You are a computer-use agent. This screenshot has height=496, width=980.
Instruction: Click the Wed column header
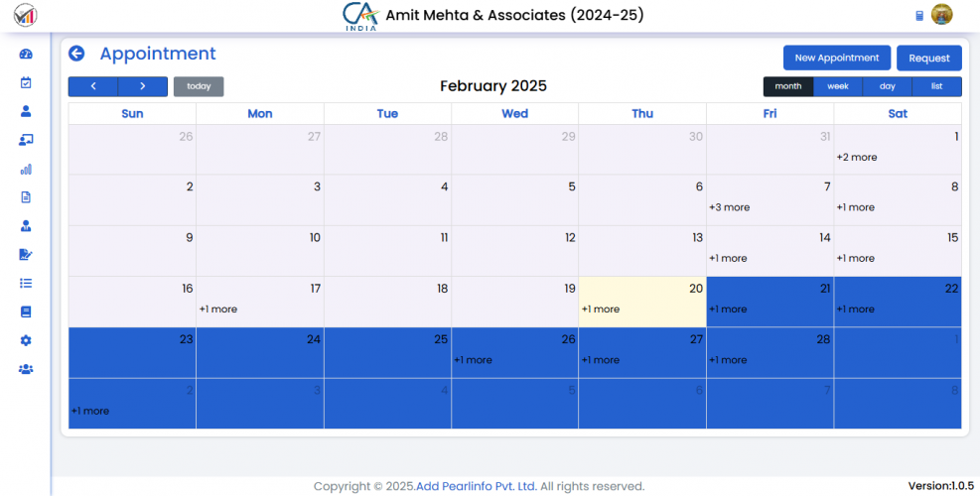(515, 114)
